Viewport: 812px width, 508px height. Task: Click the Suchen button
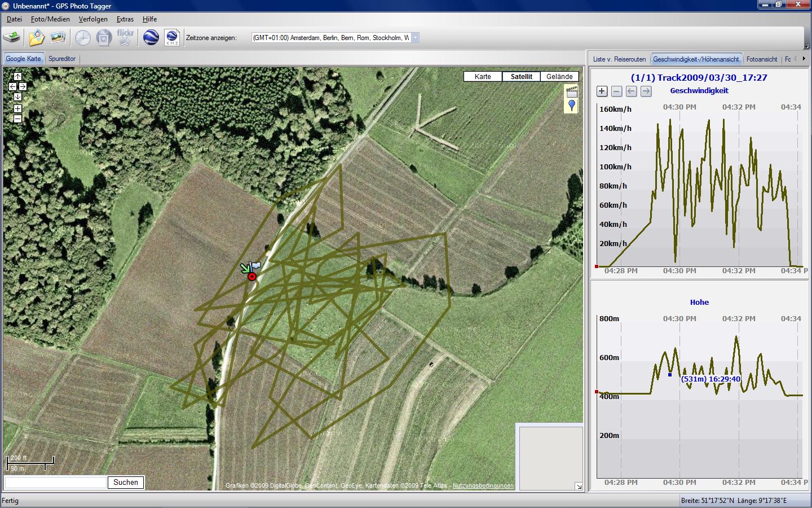tap(125, 483)
